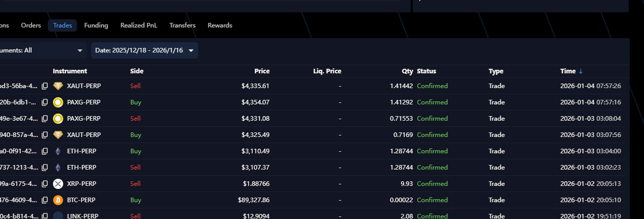
Task: Click the Side column header
Action: pos(137,71)
